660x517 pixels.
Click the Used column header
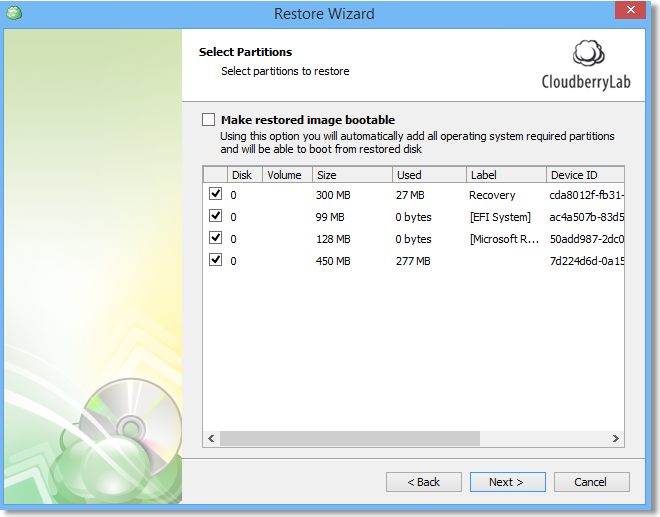coord(428,175)
